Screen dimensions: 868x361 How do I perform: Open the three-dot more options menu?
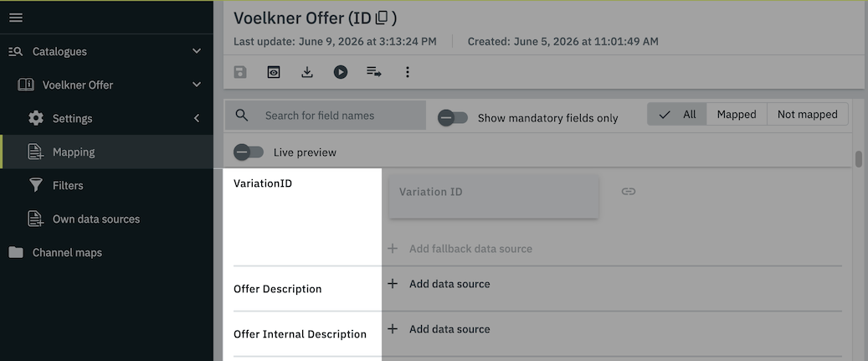click(x=408, y=72)
